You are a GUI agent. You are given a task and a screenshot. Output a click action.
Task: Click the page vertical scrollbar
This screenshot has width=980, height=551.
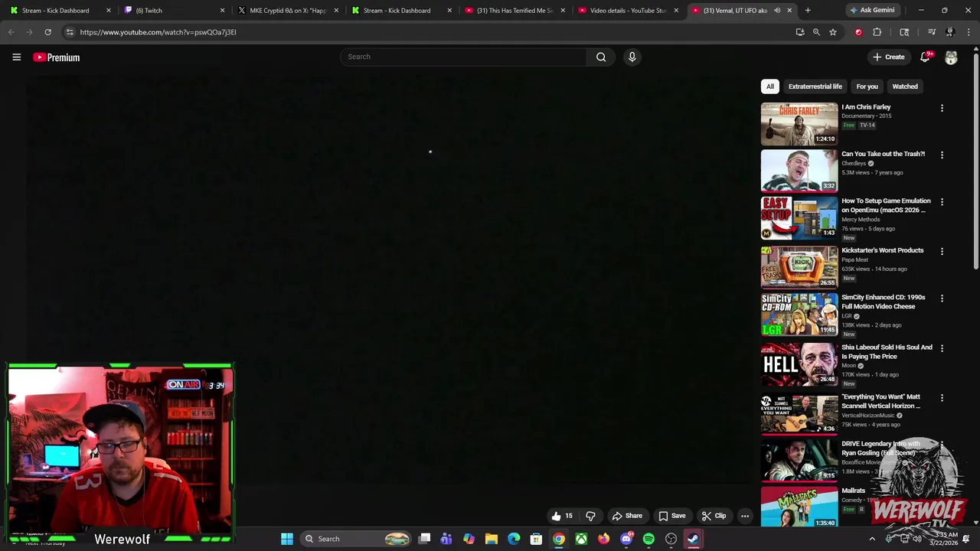(x=976, y=161)
